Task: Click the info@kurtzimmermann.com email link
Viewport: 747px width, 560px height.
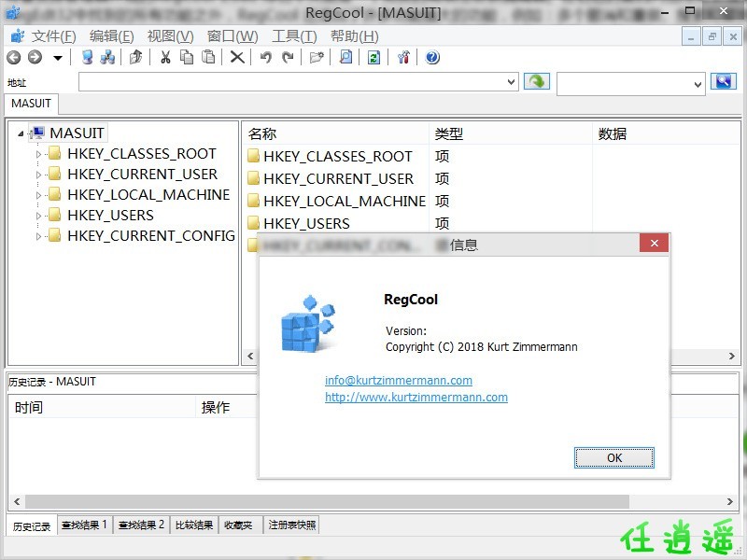Action: tap(399, 380)
